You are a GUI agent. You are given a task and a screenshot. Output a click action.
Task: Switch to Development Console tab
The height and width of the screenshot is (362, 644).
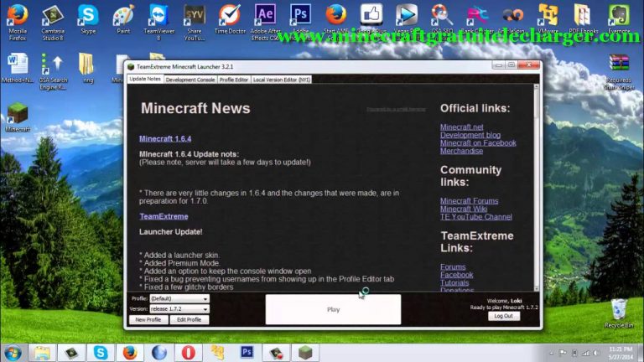pos(190,80)
